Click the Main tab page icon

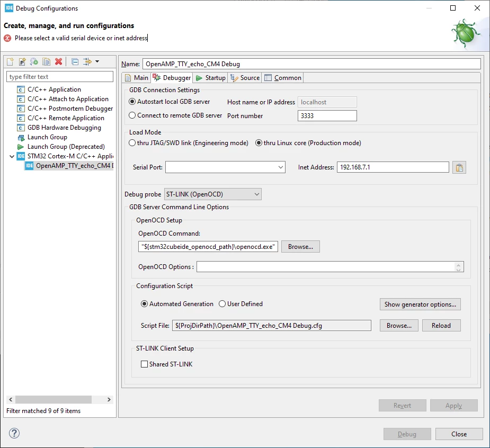click(128, 78)
